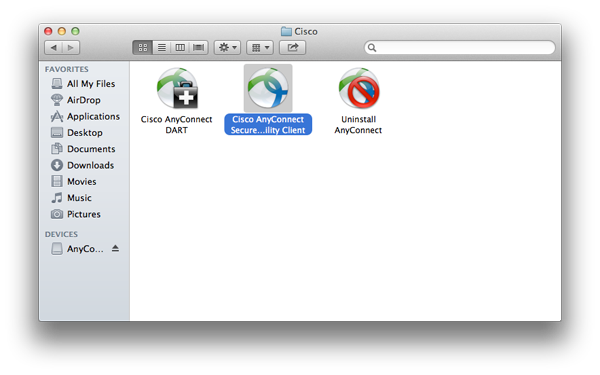Open the Arrange items dropdown
The width and height of the screenshot is (600, 375).
point(260,47)
